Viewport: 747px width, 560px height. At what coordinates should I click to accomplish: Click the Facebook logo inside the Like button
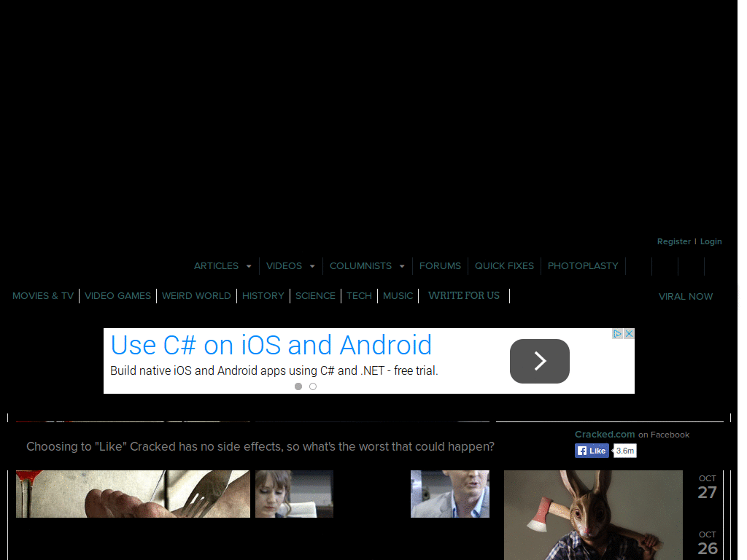[x=582, y=451]
